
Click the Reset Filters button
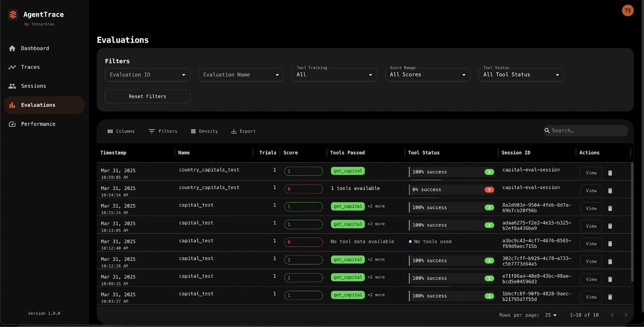(148, 96)
